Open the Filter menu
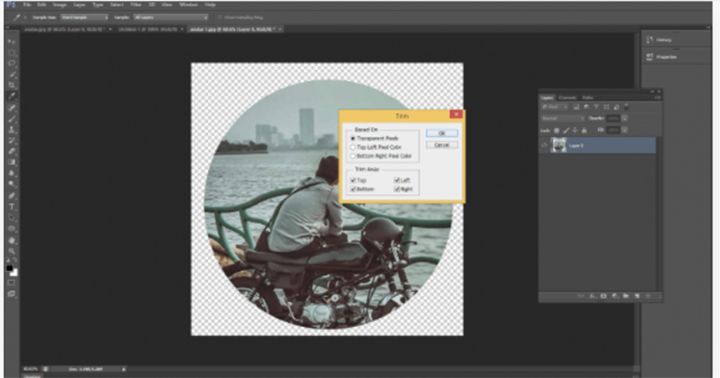Viewport: 720px width, 378px height. tap(135, 5)
